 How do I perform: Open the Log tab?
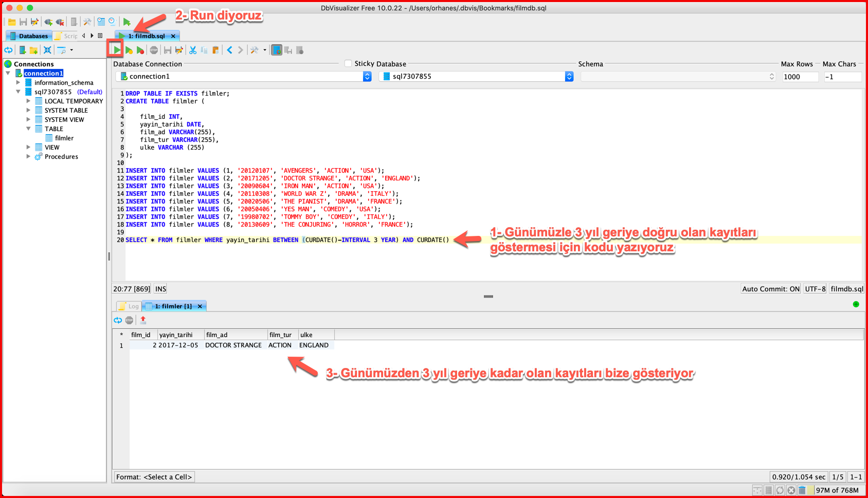[x=129, y=306]
